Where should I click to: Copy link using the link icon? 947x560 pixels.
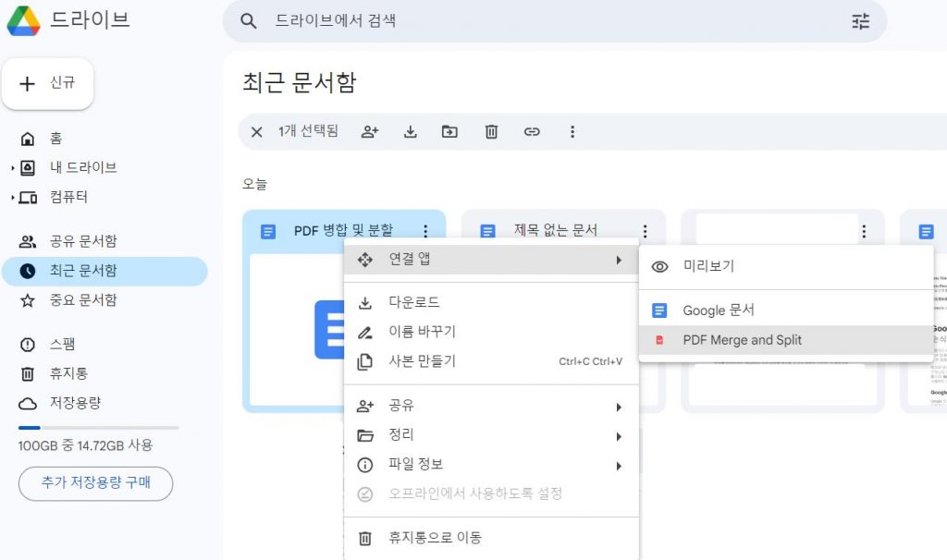[x=532, y=131]
